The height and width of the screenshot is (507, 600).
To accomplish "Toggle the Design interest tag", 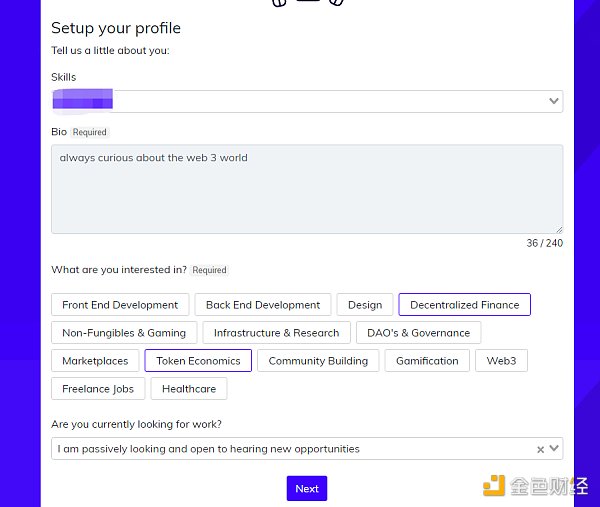I will coord(365,305).
